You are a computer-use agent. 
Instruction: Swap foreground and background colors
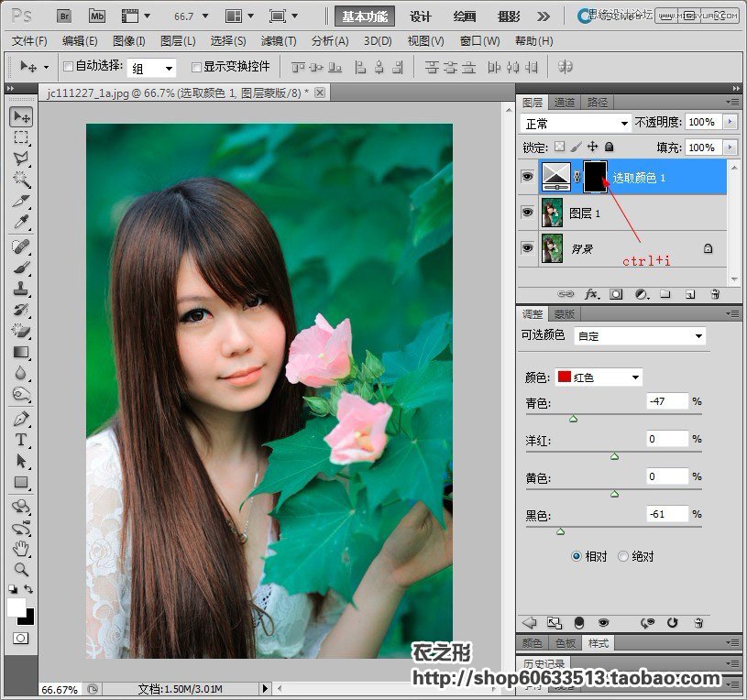[x=28, y=589]
